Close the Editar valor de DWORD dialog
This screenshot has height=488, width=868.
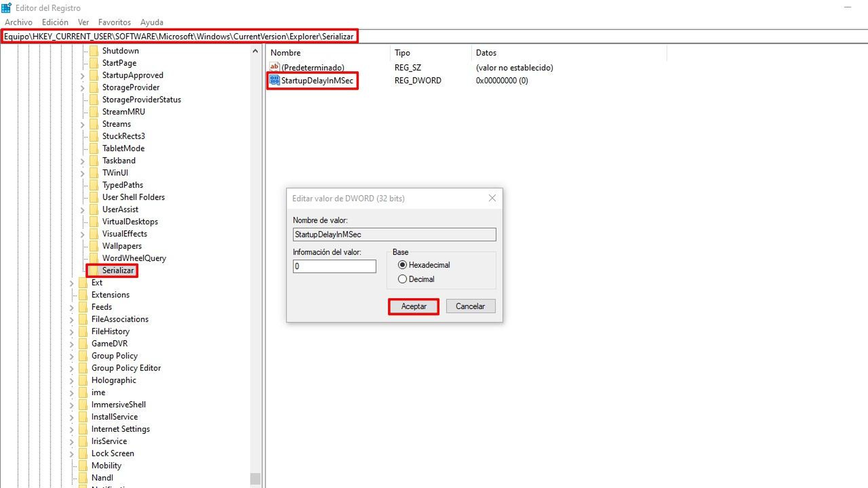(492, 198)
